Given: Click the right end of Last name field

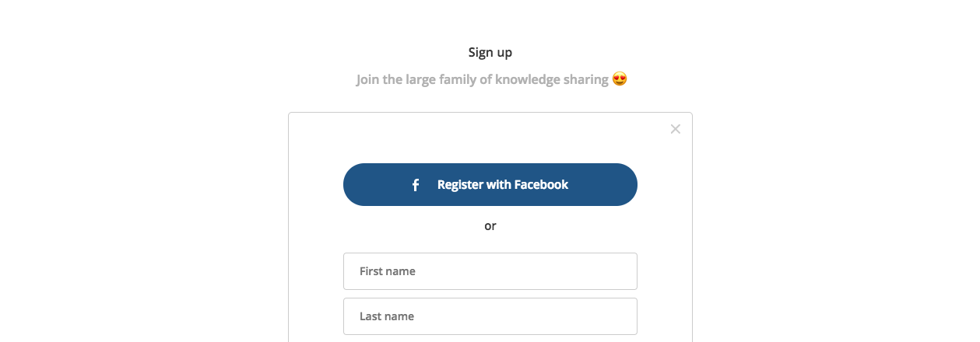Looking at the screenshot, I should [623, 316].
